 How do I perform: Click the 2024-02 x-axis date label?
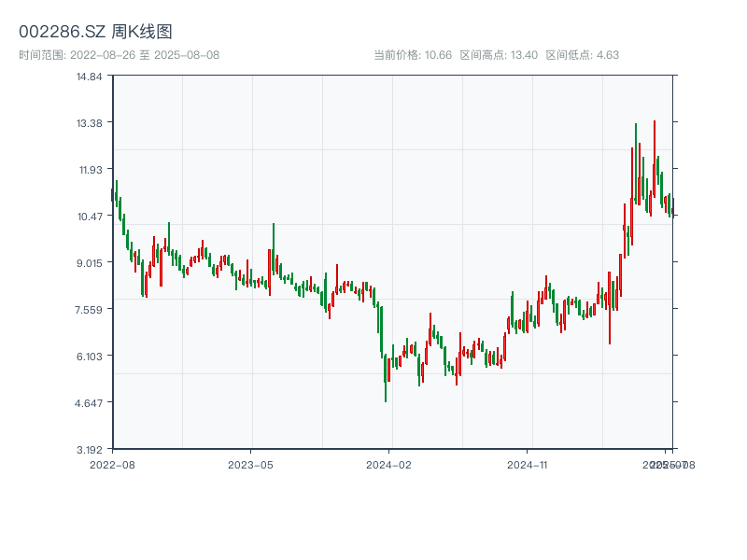coord(389,464)
